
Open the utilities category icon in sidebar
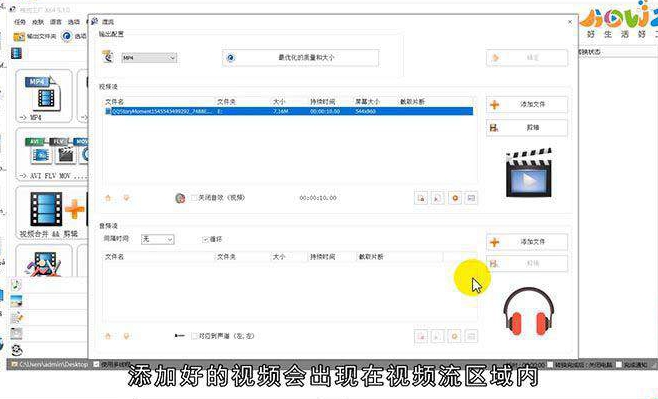pyautogui.click(x=16, y=349)
